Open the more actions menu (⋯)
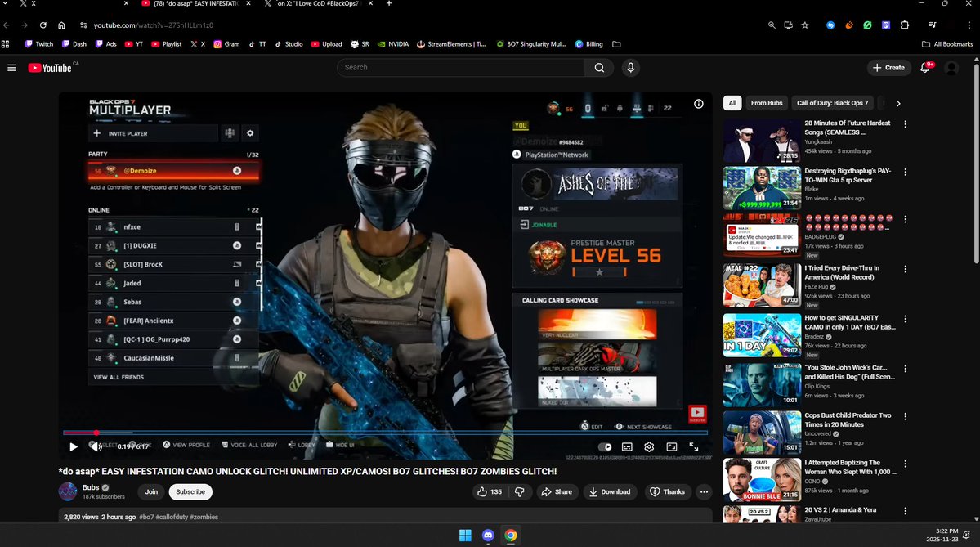980x547 pixels. pyautogui.click(x=704, y=491)
